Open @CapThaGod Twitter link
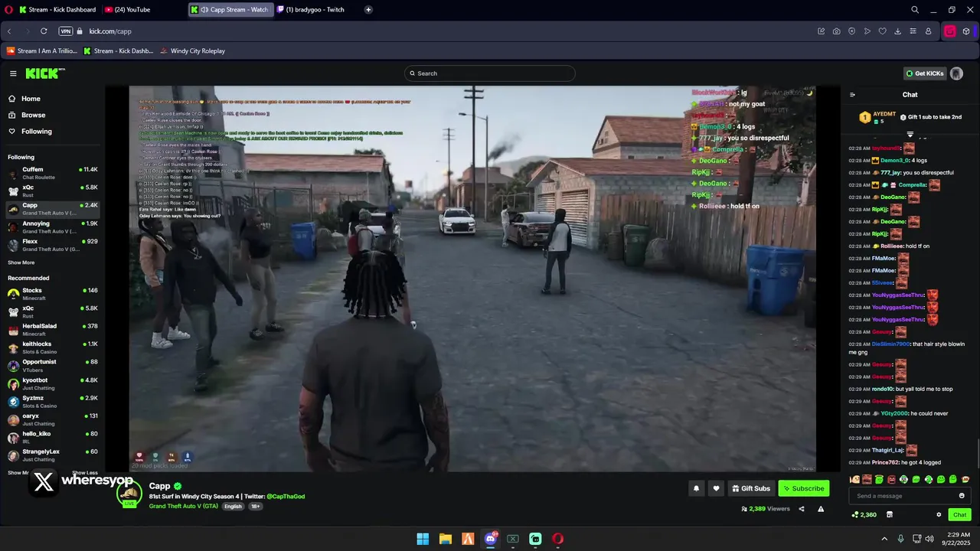 point(286,497)
